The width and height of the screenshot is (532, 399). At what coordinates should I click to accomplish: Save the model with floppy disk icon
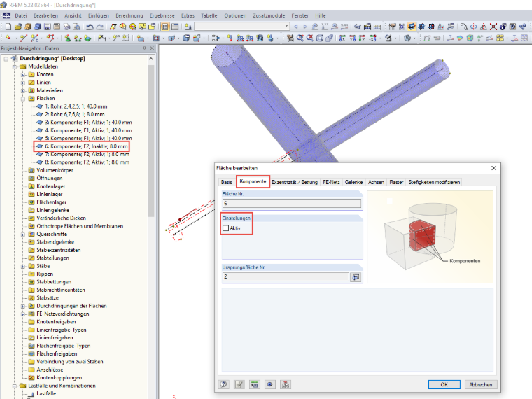[47, 27]
